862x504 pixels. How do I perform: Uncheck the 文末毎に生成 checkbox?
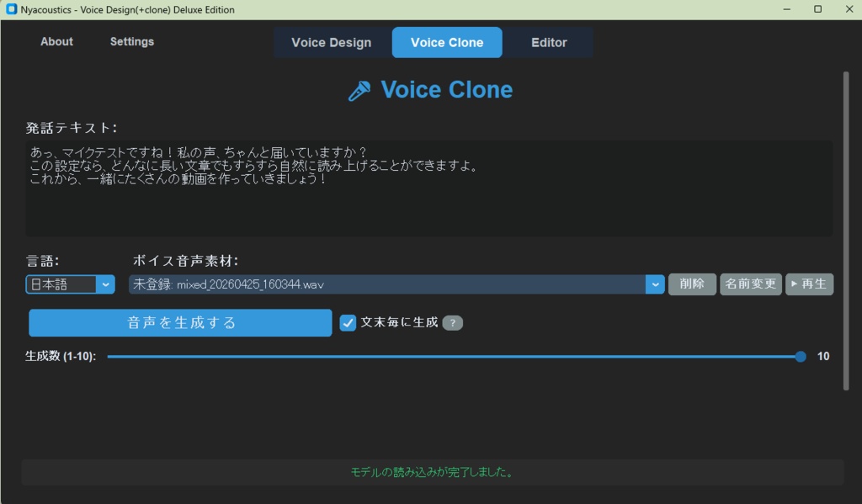tap(347, 322)
